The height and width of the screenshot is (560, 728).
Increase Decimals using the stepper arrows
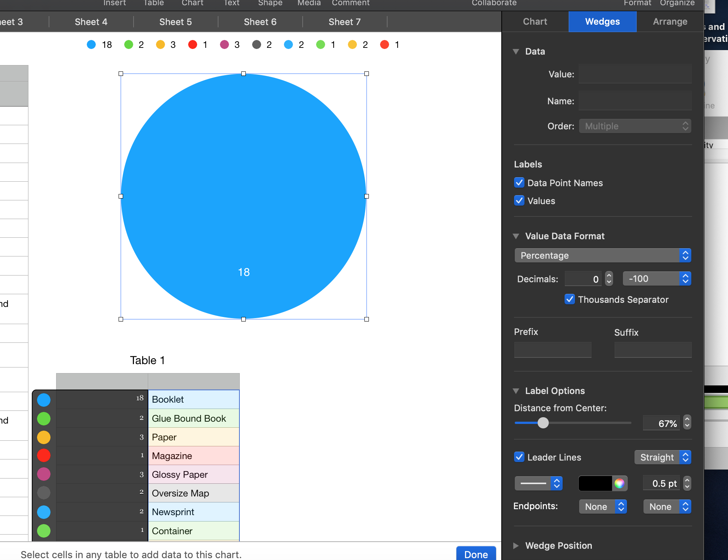pyautogui.click(x=609, y=275)
